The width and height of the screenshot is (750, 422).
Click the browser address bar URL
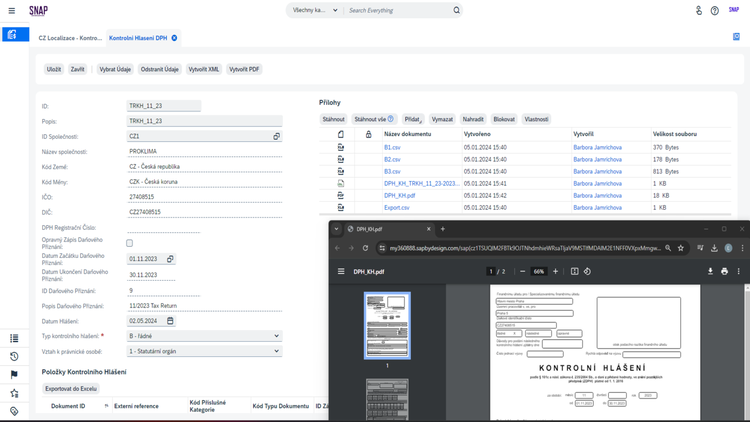click(524, 248)
